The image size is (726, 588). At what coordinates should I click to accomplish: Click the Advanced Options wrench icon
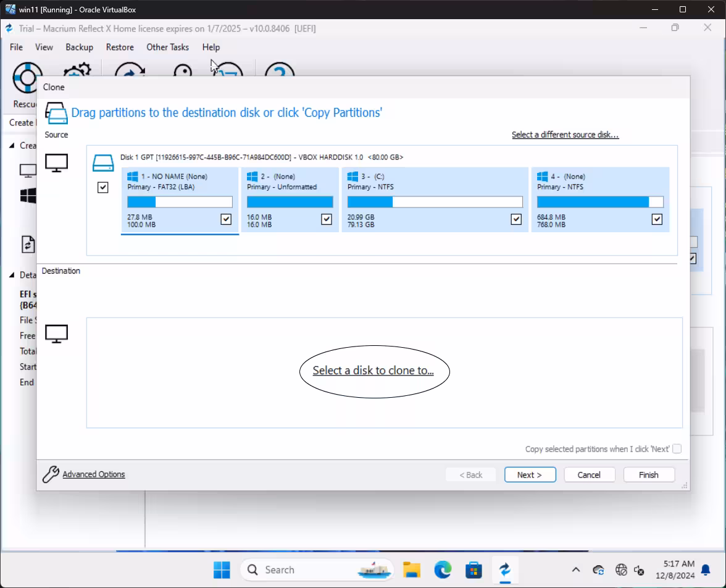51,474
